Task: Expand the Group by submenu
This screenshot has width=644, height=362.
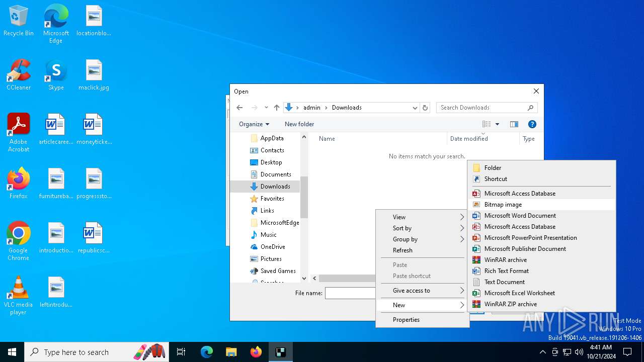Action: coord(422,239)
